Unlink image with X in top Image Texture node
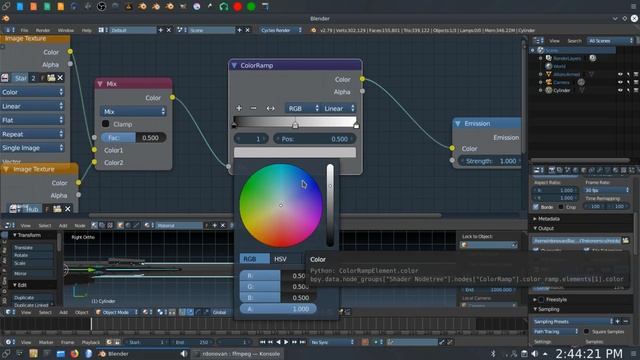The width and height of the screenshot is (640, 360). pos(60,78)
